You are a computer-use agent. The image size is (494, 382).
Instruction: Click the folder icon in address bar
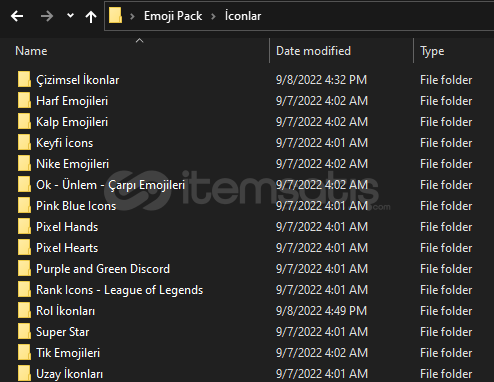click(x=115, y=16)
